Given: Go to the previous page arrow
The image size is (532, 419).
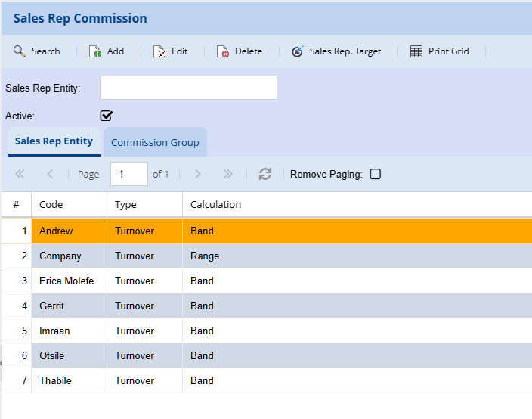Looking at the screenshot, I should [50, 174].
